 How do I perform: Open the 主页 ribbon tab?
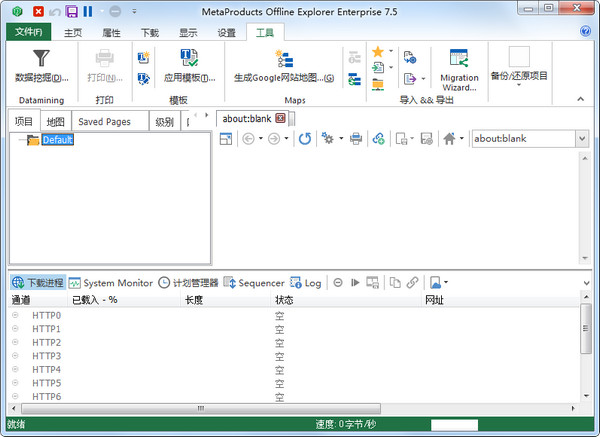point(73,33)
